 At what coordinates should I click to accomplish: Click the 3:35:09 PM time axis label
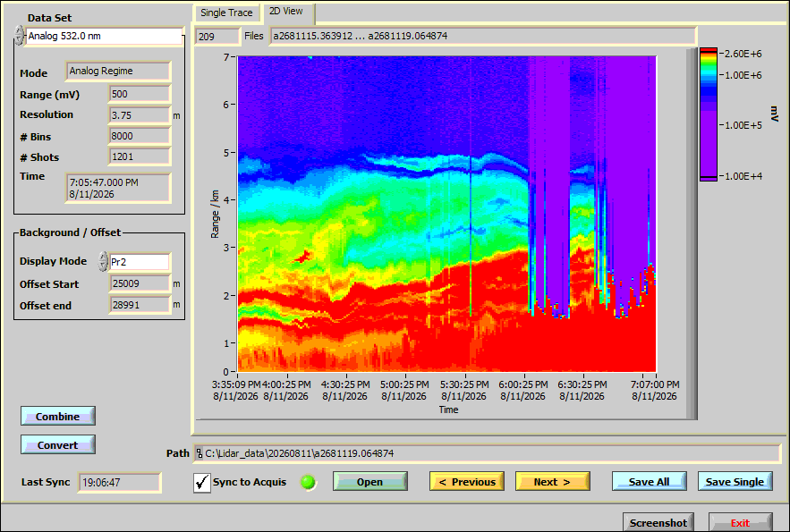pyautogui.click(x=236, y=391)
